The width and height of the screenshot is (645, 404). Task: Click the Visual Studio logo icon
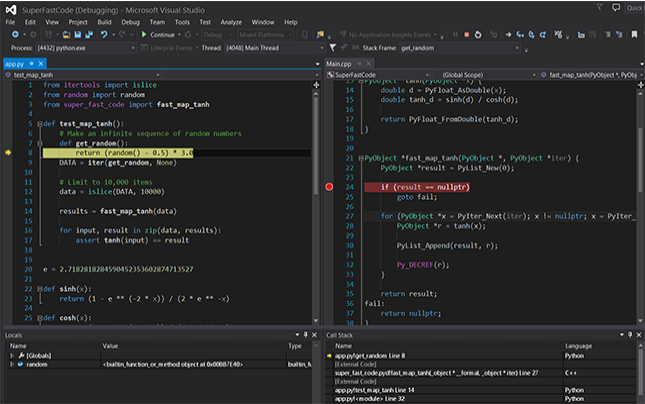pyautogui.click(x=11, y=9)
